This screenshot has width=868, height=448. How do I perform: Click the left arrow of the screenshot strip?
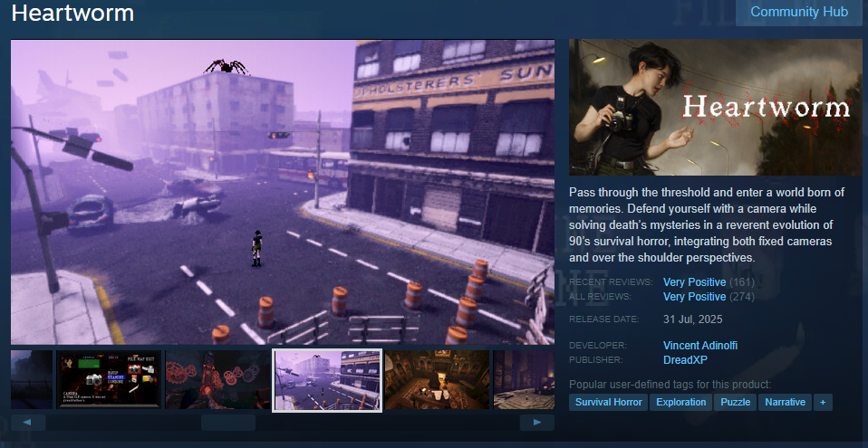click(x=28, y=423)
